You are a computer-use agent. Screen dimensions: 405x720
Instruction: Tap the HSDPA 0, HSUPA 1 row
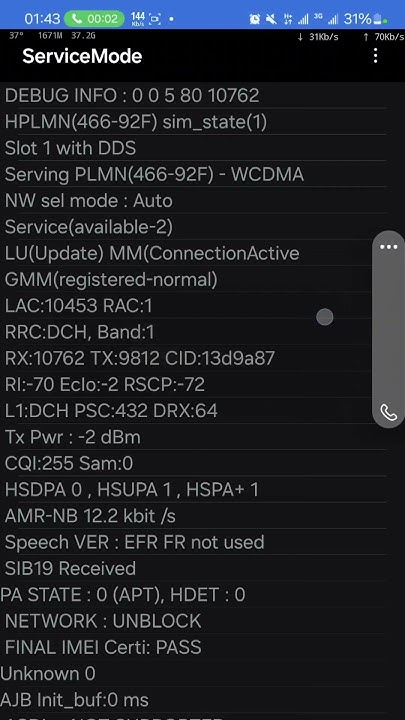pos(193,489)
